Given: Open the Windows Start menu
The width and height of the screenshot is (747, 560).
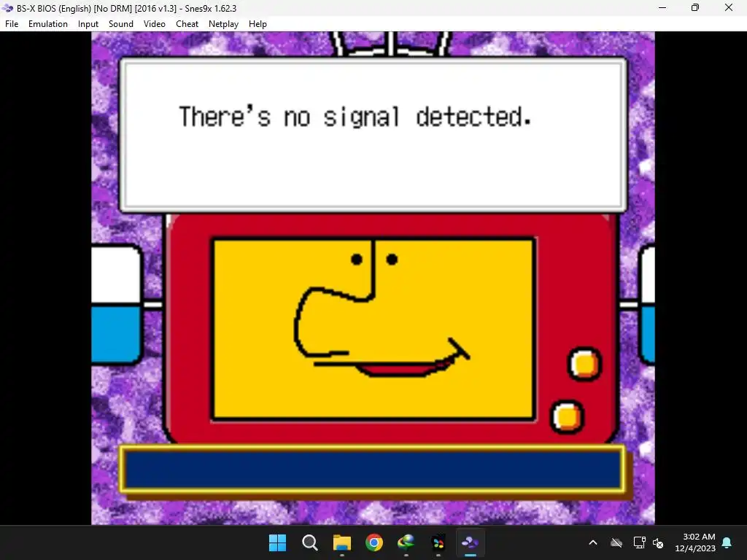Looking at the screenshot, I should (277, 542).
